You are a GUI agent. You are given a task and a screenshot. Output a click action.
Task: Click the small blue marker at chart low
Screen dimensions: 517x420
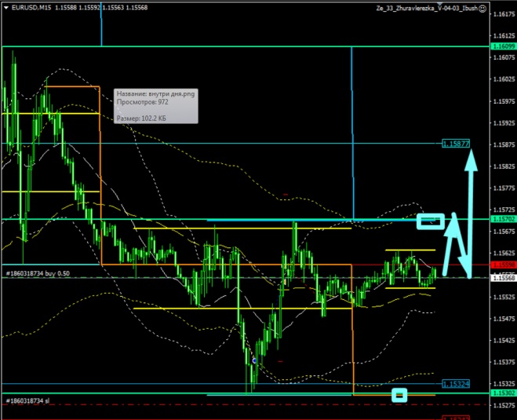click(x=254, y=360)
